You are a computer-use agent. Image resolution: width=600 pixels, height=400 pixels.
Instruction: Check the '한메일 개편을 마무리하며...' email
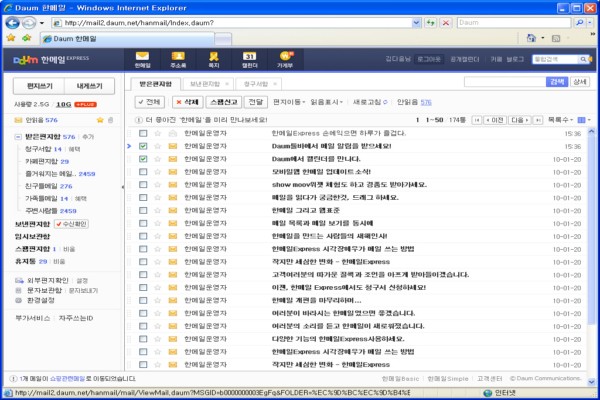(x=143, y=300)
